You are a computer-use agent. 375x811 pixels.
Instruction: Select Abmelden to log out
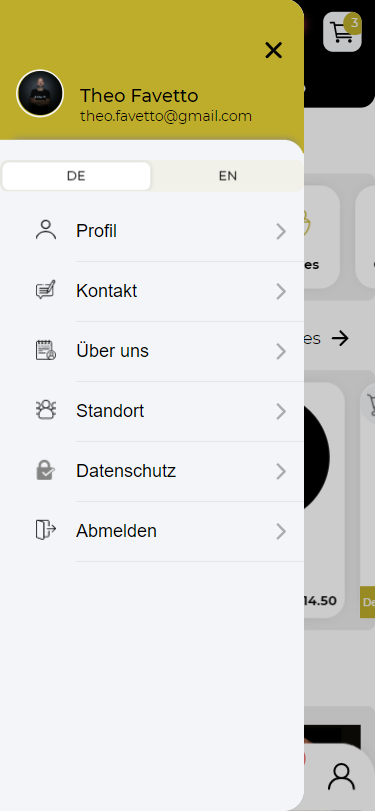pos(152,531)
